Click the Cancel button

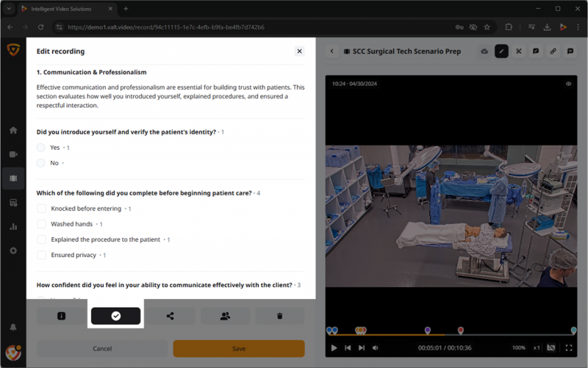102,348
